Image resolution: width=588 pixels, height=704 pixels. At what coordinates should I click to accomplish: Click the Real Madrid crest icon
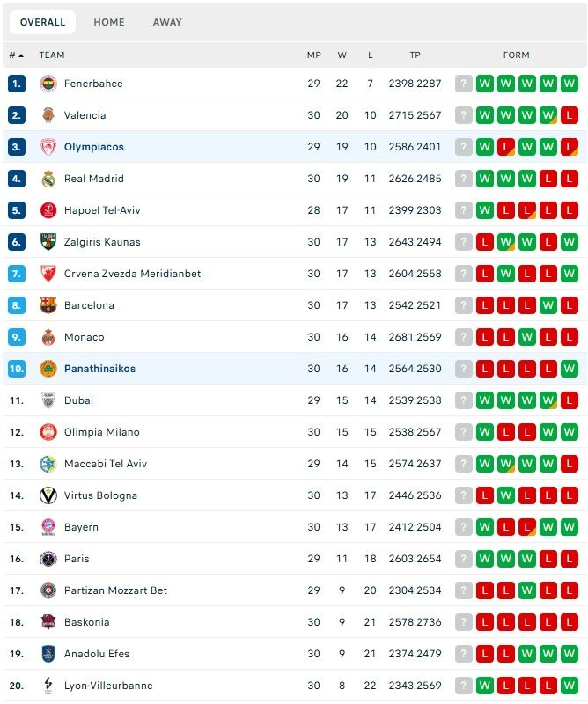[x=48, y=179]
